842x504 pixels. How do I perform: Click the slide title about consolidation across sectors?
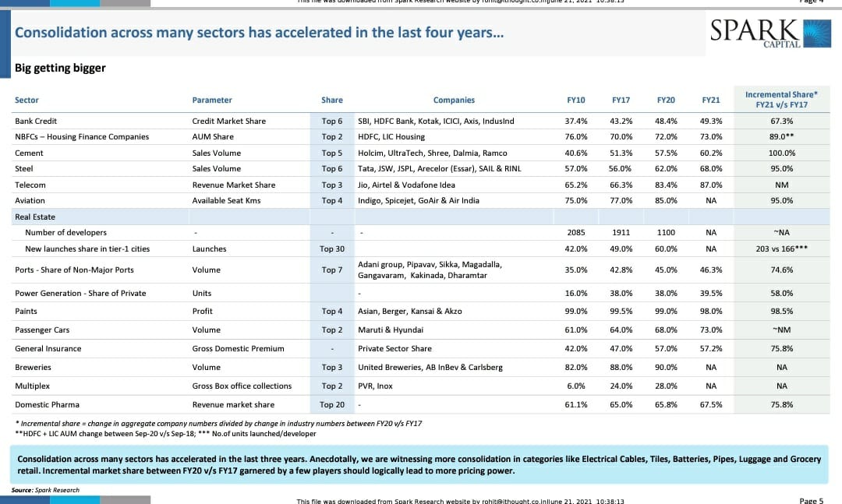[259, 32]
